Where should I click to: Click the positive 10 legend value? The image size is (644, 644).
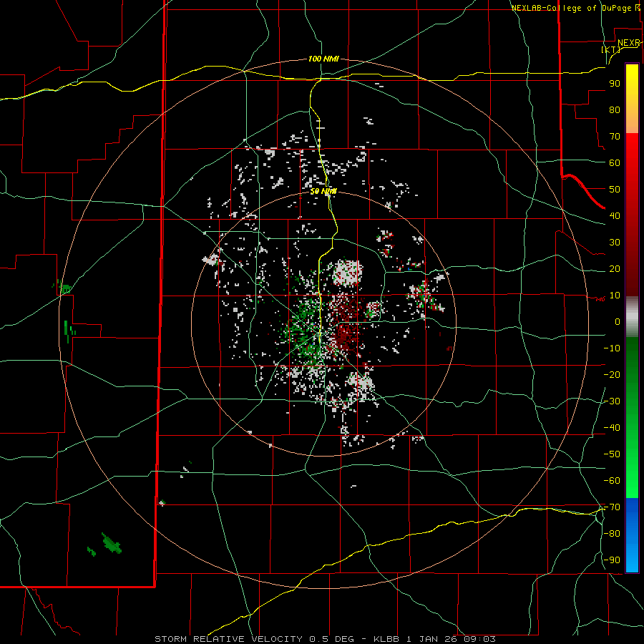click(x=615, y=296)
